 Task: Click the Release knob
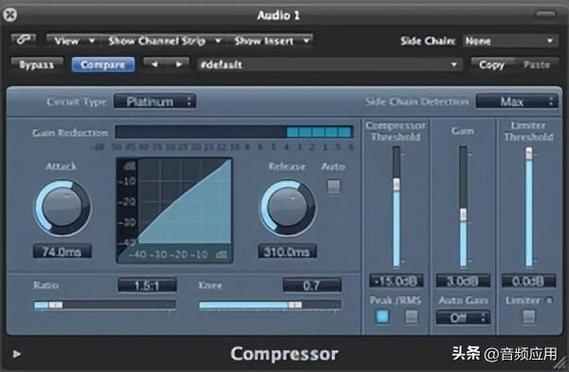(287, 208)
